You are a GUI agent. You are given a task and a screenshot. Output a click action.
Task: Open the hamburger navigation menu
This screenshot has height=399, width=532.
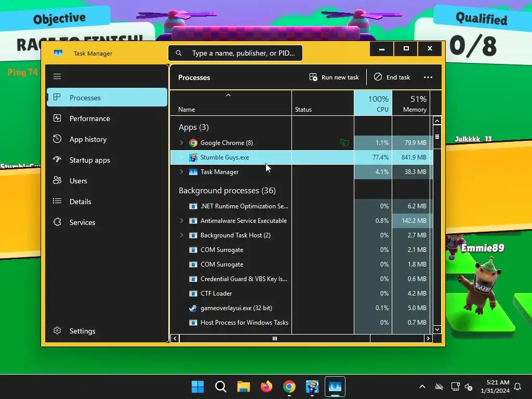click(x=57, y=76)
